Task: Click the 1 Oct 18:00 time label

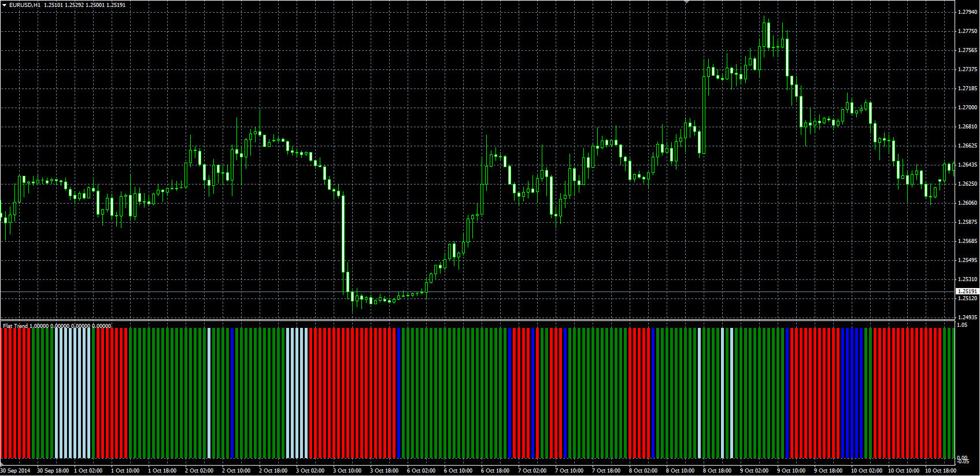Action: 162,471
